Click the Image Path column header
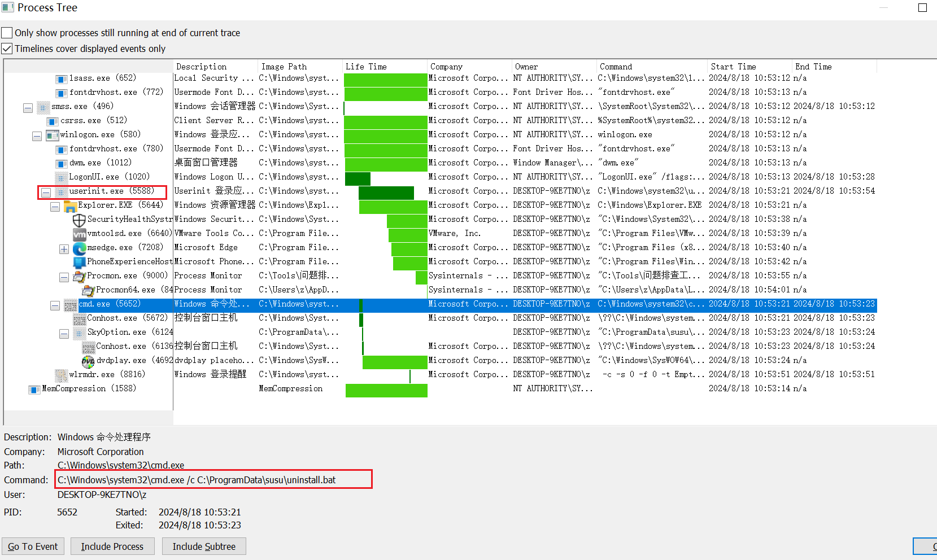The image size is (937, 560). [x=300, y=67]
